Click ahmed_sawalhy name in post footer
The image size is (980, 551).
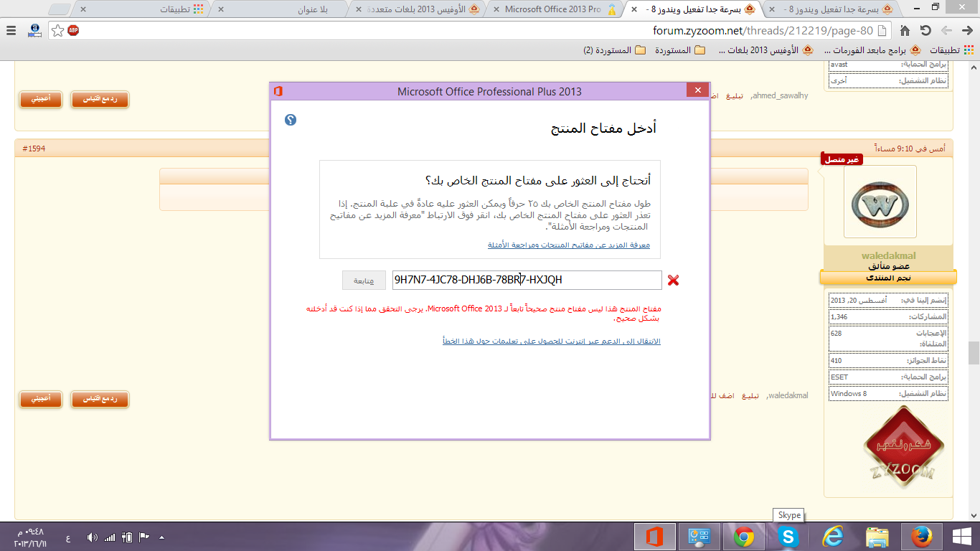[x=779, y=95]
